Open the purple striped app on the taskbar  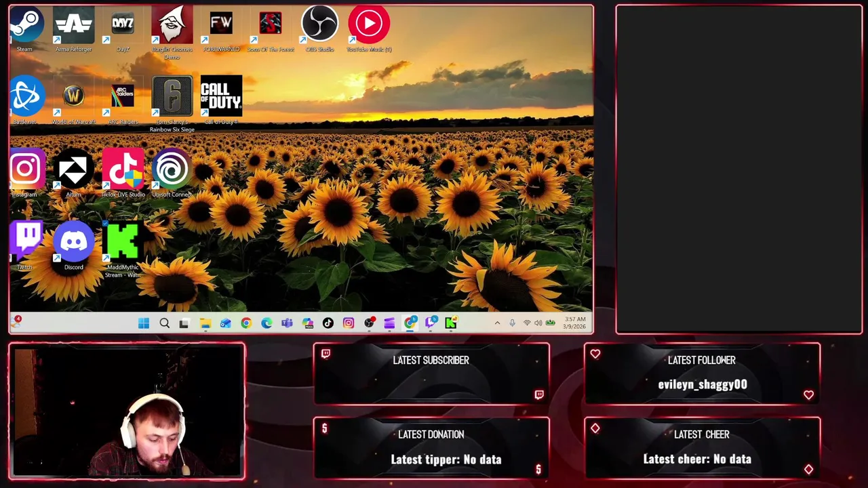pos(389,323)
